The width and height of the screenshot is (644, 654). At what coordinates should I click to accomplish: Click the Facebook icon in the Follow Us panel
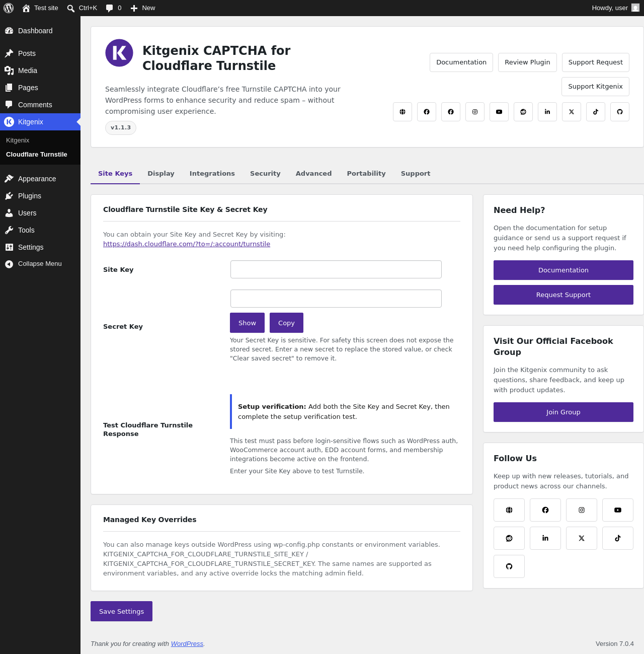pos(545,510)
